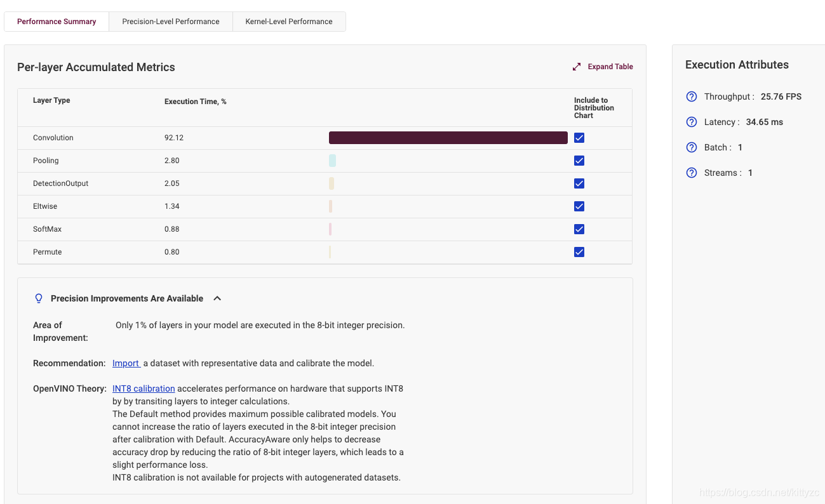Image resolution: width=825 pixels, height=504 pixels.
Task: Select the Permute layer row label
Action: [x=48, y=252]
